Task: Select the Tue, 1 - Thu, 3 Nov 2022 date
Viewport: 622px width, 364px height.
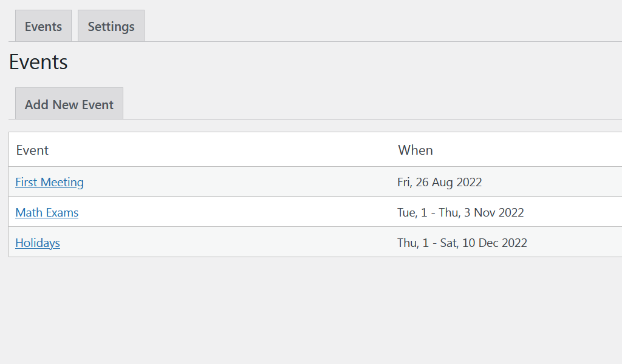Action: click(460, 213)
